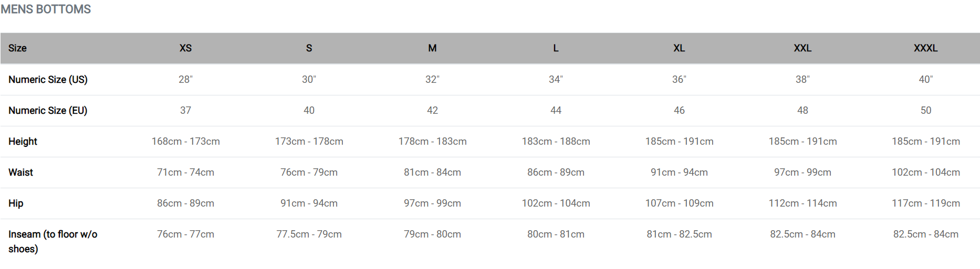This screenshot has height=269, width=980.
Task: Click the XXXL size column header
Action: (925, 48)
